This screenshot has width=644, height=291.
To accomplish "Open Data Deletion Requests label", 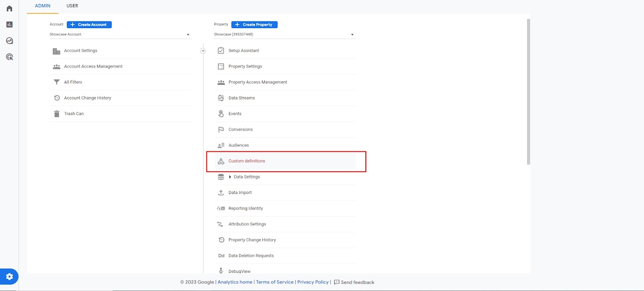I will (251, 256).
